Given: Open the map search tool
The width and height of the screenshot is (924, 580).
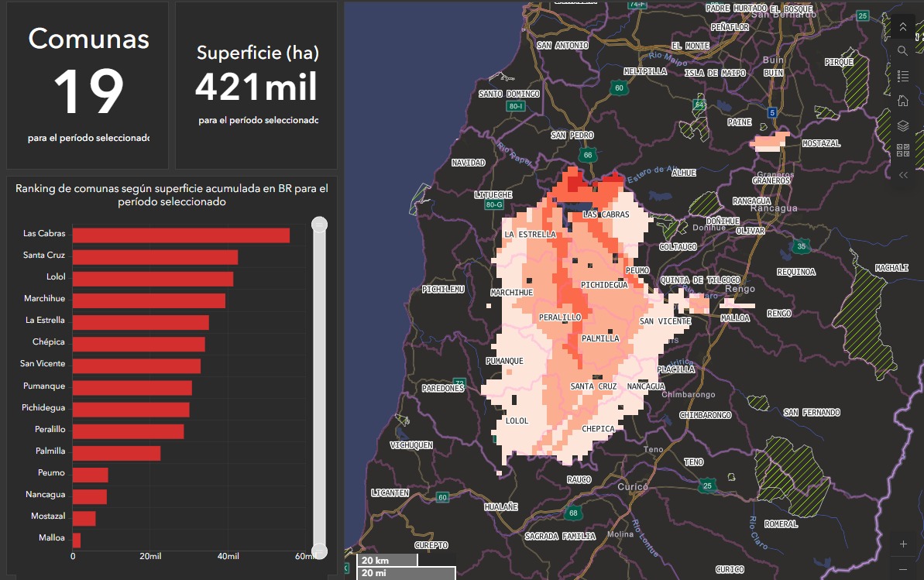Looking at the screenshot, I should (902, 51).
